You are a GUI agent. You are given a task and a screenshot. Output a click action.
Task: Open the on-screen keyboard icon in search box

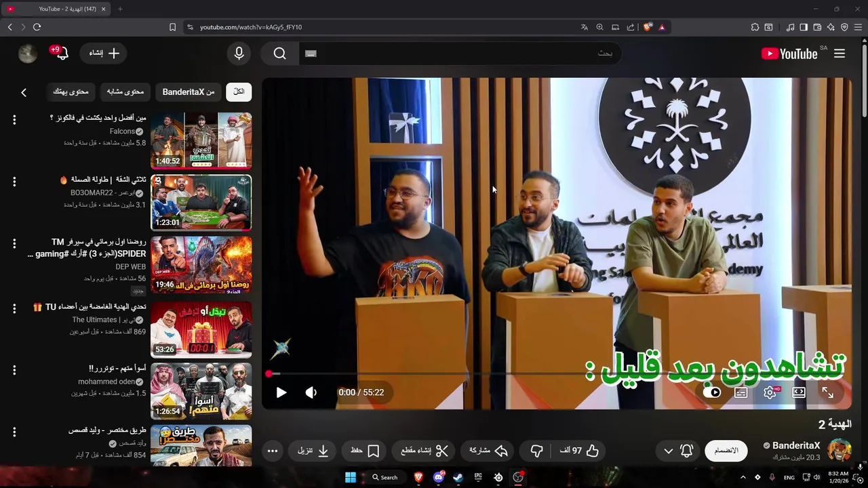pyautogui.click(x=311, y=54)
